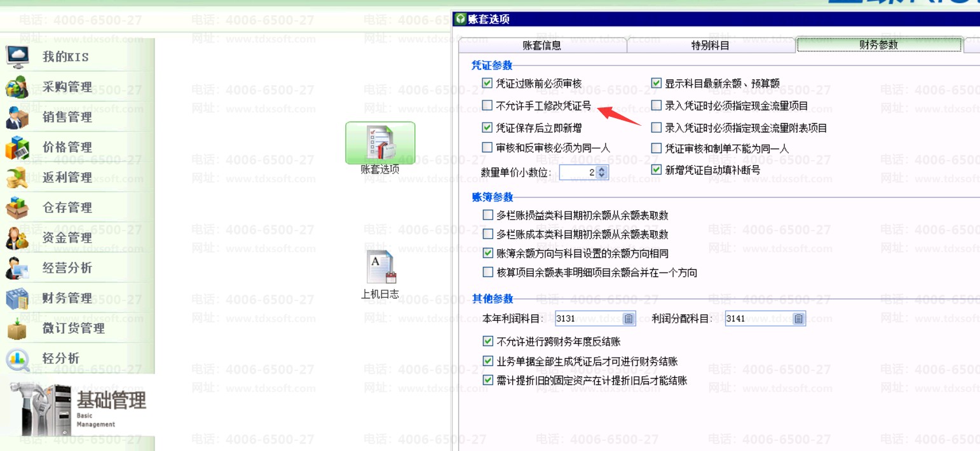
Task: Check 凭证审核和制单不能为同一人 option
Action: point(657,148)
